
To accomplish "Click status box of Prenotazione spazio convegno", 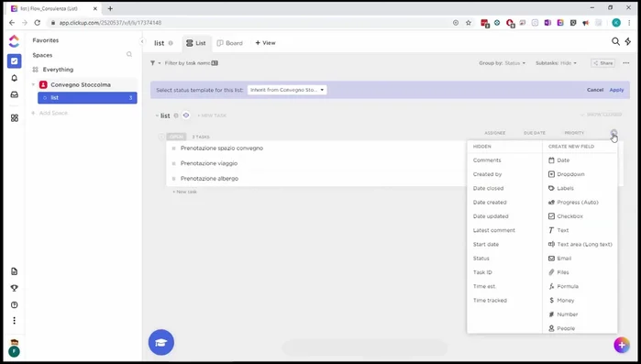I will coord(173,149).
